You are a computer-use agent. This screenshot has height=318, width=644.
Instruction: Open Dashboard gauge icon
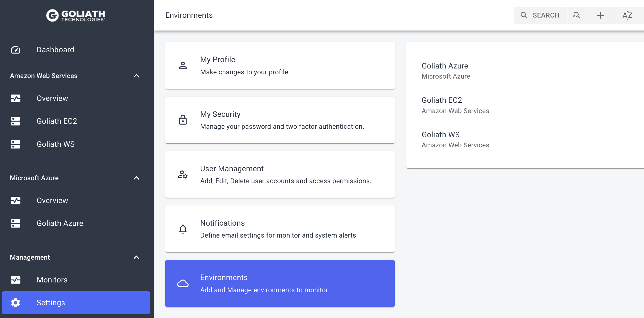(x=15, y=50)
